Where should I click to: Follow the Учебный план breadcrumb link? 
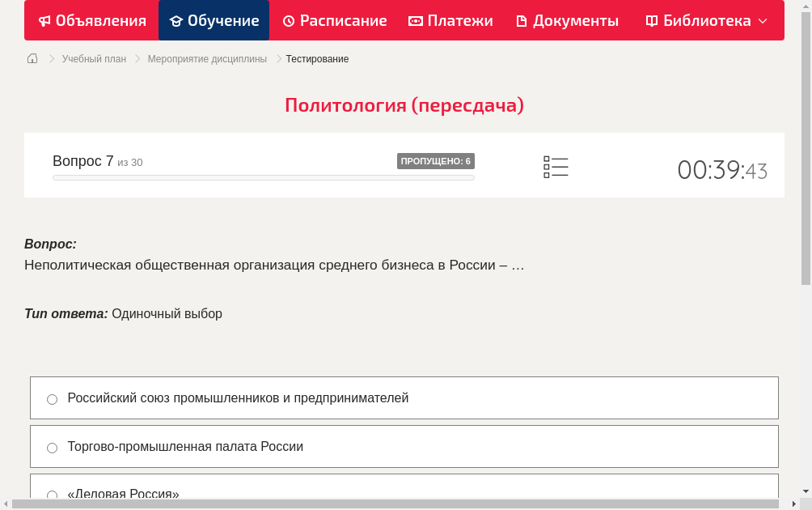93,58
